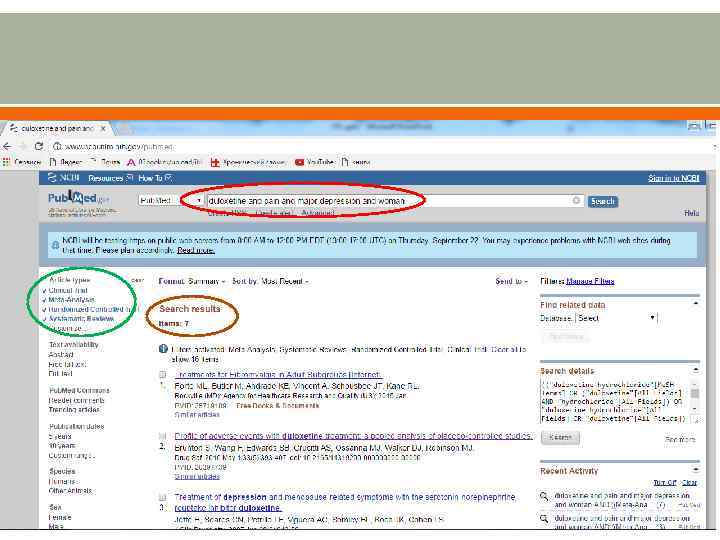
Task: Select the 10 years publication date filter
Action: pos(62,445)
